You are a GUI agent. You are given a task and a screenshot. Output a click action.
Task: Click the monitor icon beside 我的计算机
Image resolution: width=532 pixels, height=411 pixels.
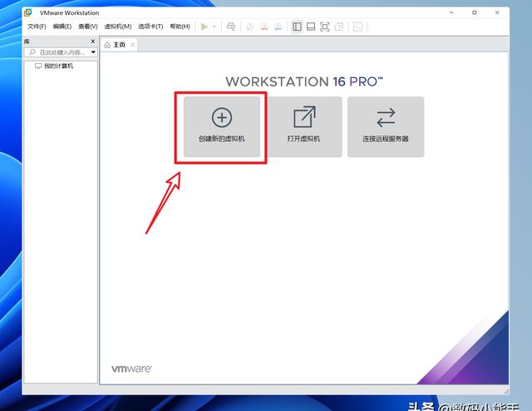coord(38,66)
